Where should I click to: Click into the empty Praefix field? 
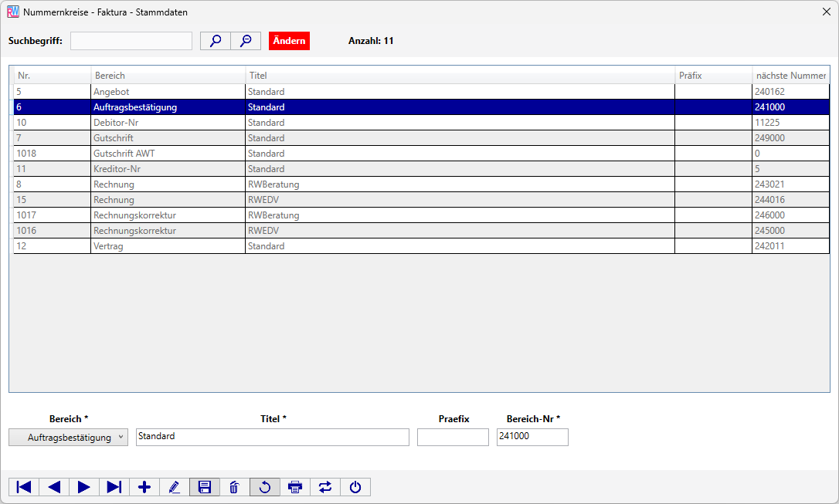[453, 437]
